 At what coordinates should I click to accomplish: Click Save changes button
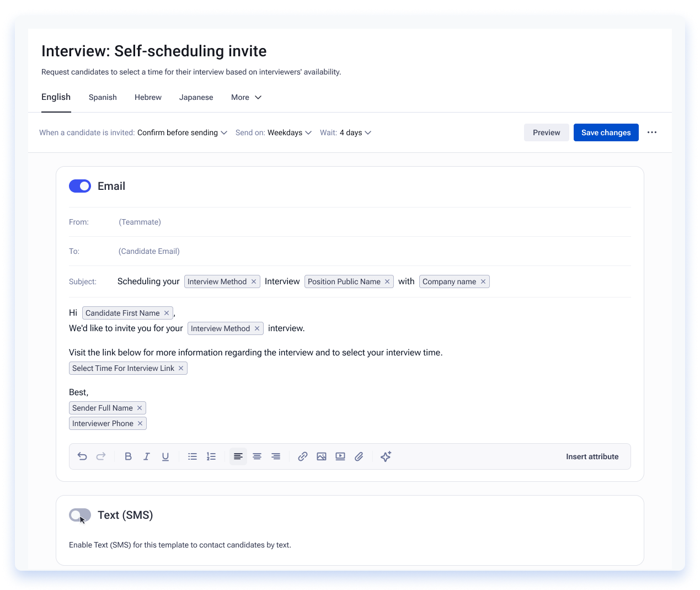(606, 132)
